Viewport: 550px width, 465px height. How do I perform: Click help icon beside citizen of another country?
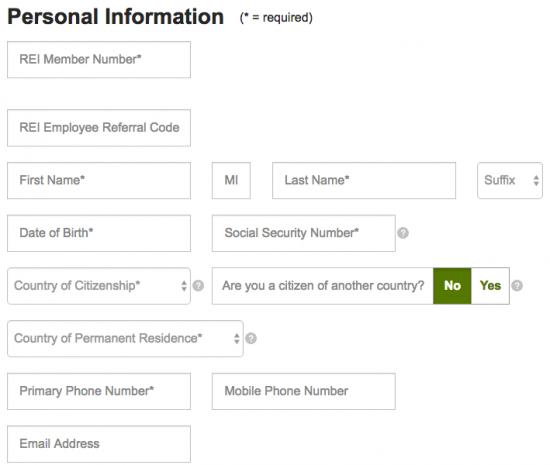[517, 286]
